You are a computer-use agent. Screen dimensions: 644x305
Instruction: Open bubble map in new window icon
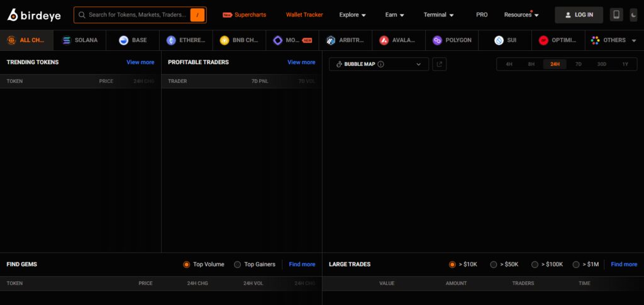[439, 64]
